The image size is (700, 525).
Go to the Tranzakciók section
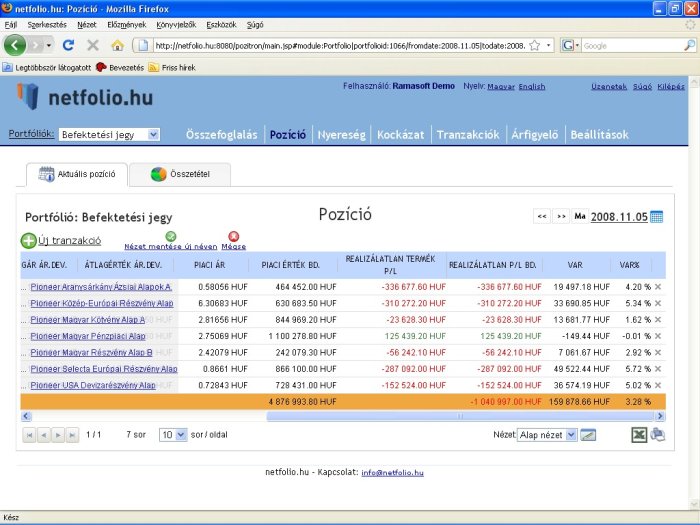pyautogui.click(x=468, y=134)
